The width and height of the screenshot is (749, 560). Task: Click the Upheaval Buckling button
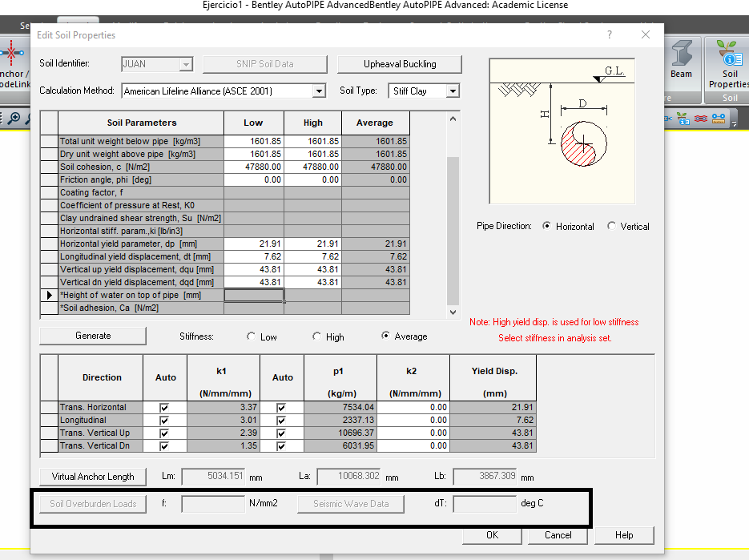[400, 64]
